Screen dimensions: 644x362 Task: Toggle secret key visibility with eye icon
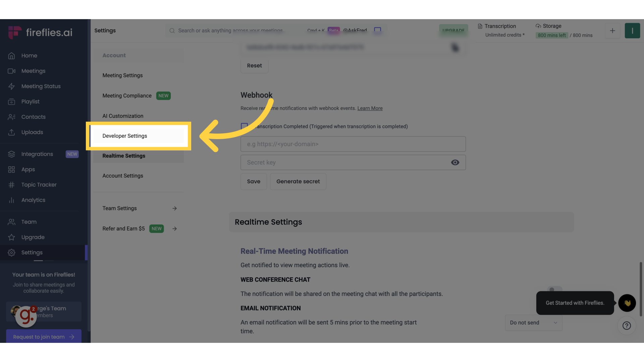pos(455,162)
